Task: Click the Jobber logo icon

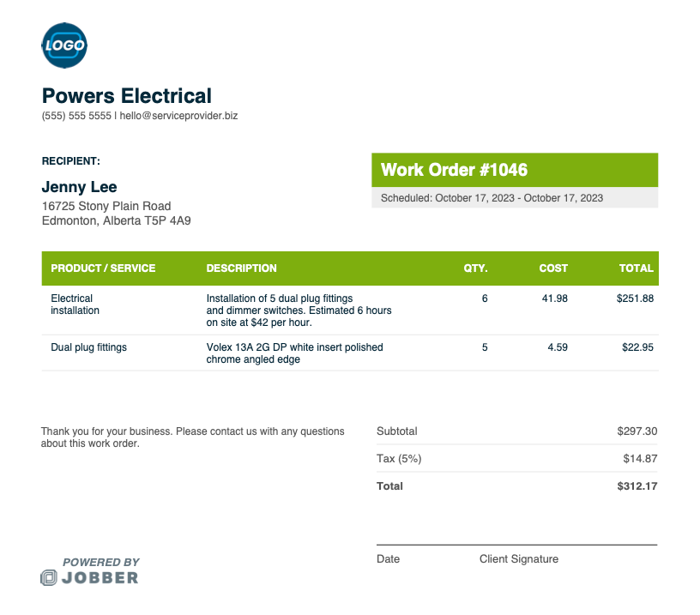Action: (x=49, y=577)
